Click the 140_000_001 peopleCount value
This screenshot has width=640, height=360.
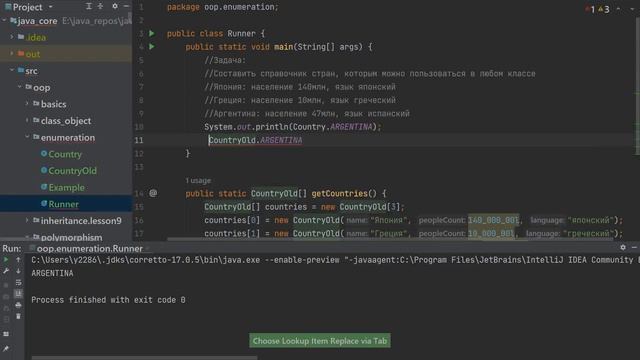493,220
